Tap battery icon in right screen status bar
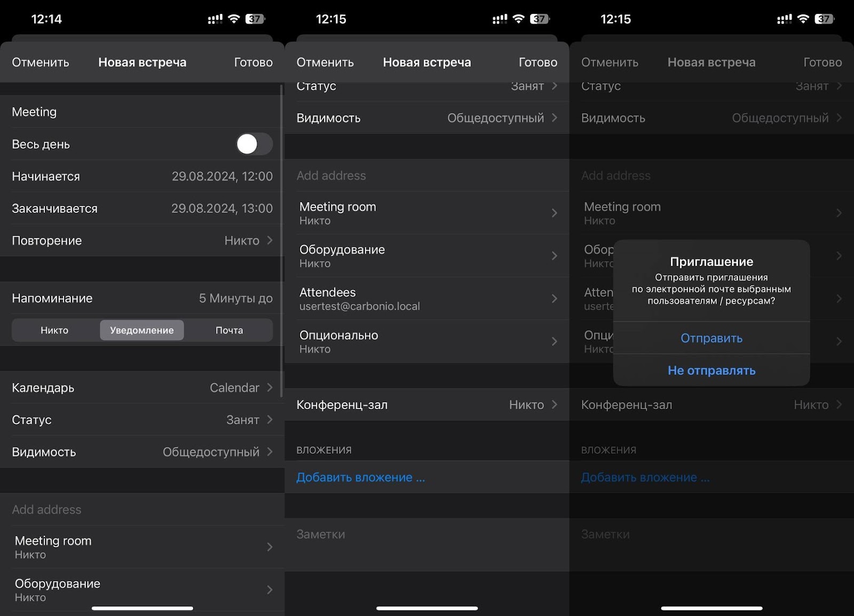Image resolution: width=854 pixels, height=616 pixels. click(x=824, y=19)
